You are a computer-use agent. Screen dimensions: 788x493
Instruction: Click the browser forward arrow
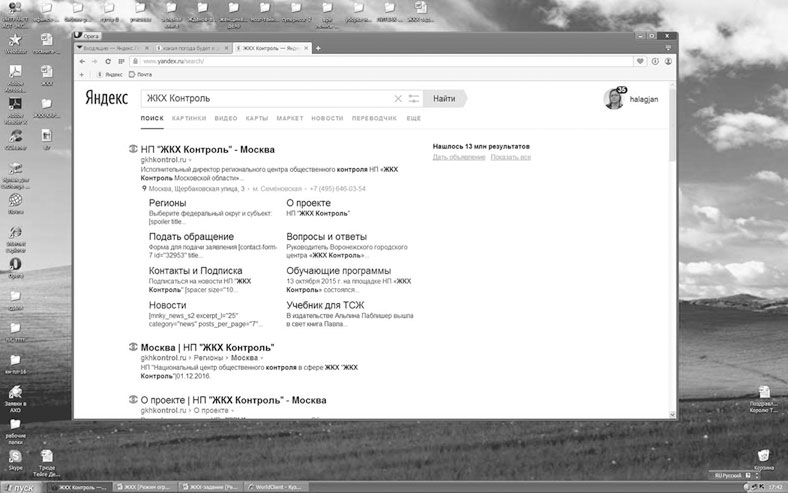[94, 61]
